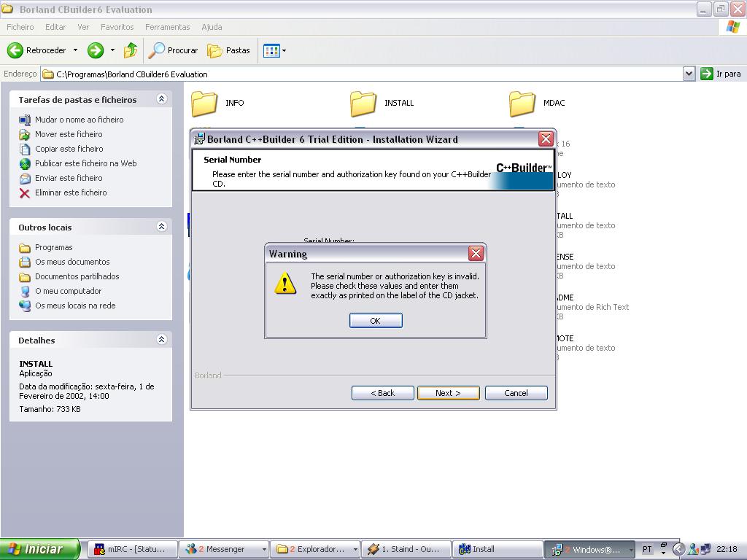This screenshot has width=747, height=560.
Task: Click the red X delete file icon
Action: coord(25,192)
